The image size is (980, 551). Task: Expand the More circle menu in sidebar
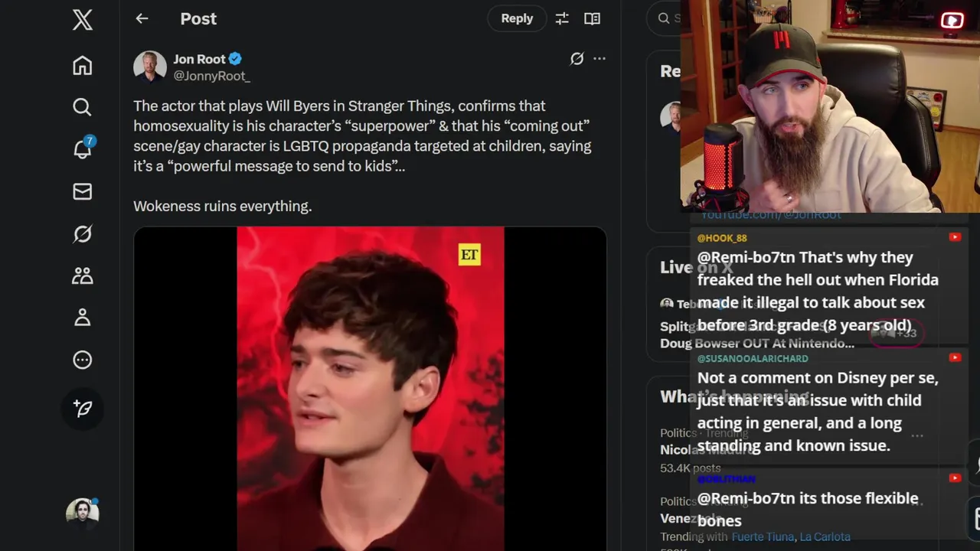pos(83,360)
